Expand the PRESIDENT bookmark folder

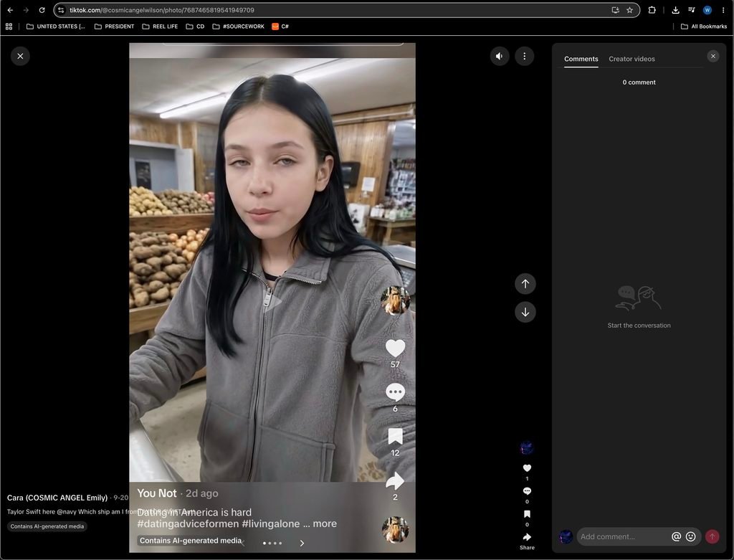(x=115, y=27)
